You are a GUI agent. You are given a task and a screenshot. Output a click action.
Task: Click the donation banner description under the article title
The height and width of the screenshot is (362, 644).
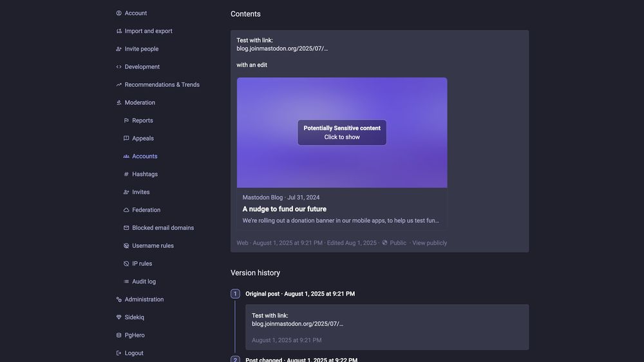point(341,221)
